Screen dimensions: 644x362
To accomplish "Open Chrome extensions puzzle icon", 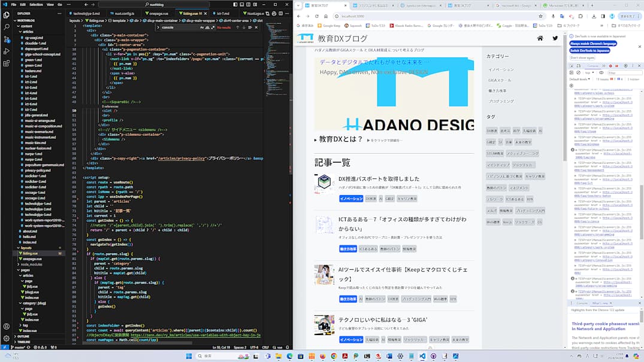I will (580, 16).
